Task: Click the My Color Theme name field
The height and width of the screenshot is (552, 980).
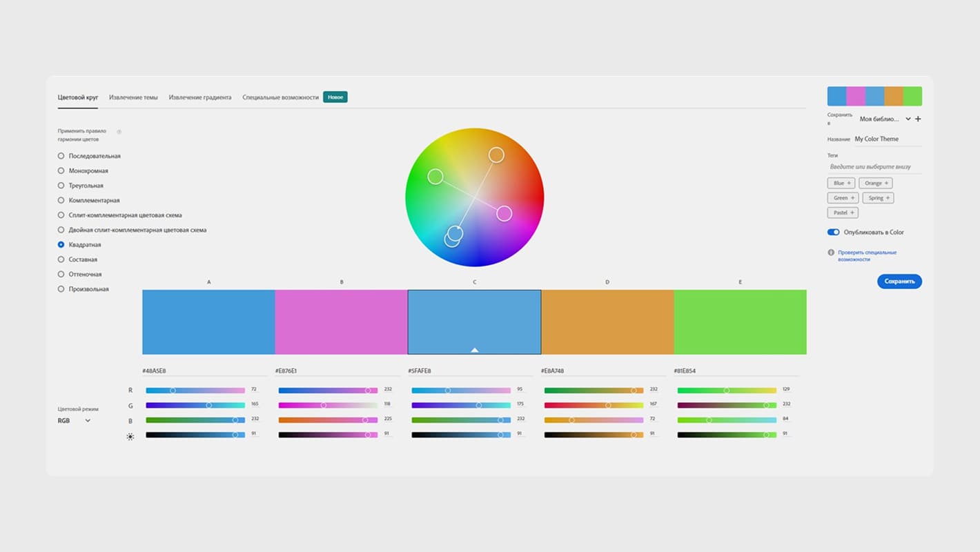Action: tap(887, 139)
